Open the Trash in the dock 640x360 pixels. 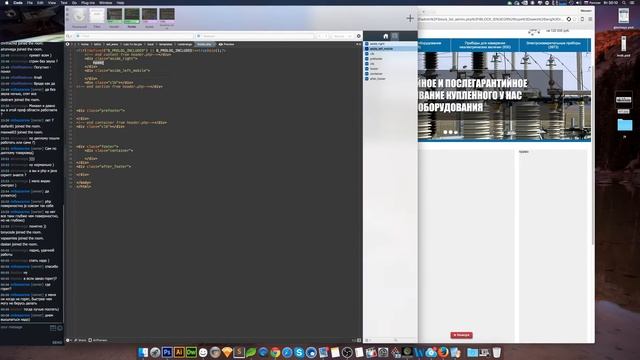point(496,352)
